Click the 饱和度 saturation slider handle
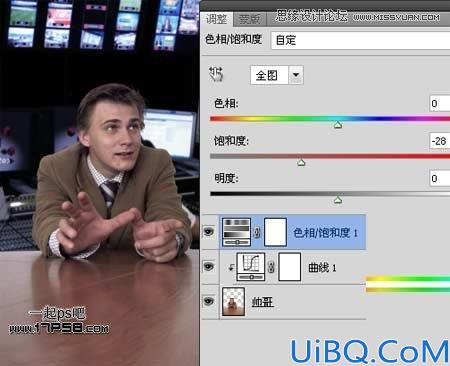Viewport: 450px width, 366px height. (301, 163)
